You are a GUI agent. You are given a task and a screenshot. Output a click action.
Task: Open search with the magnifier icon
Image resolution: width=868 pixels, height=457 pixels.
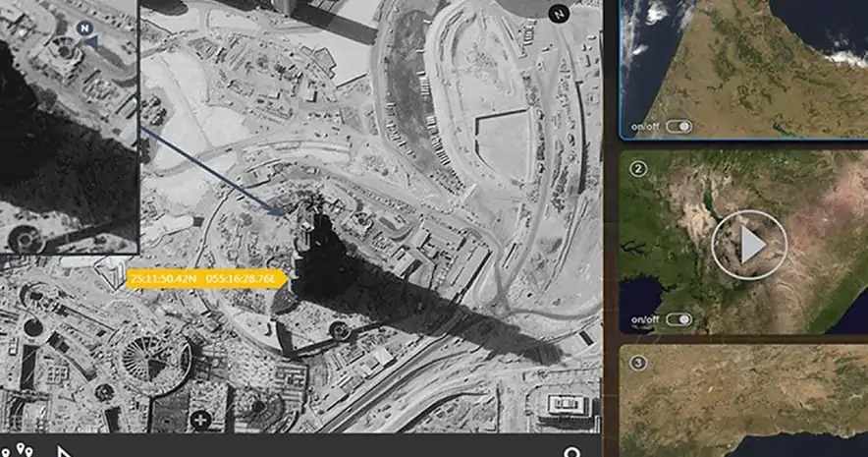tap(573, 452)
